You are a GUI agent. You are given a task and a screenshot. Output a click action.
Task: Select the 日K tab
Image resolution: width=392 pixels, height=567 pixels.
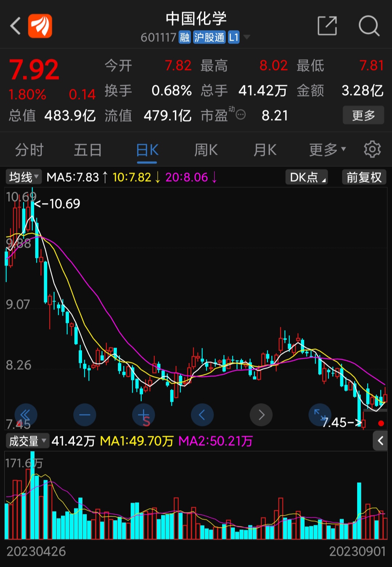coord(147,150)
